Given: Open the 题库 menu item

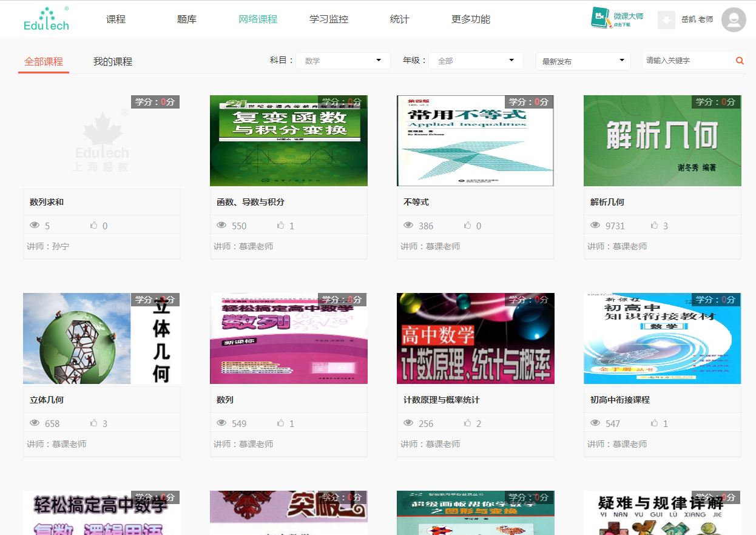Looking at the screenshot, I should [186, 19].
